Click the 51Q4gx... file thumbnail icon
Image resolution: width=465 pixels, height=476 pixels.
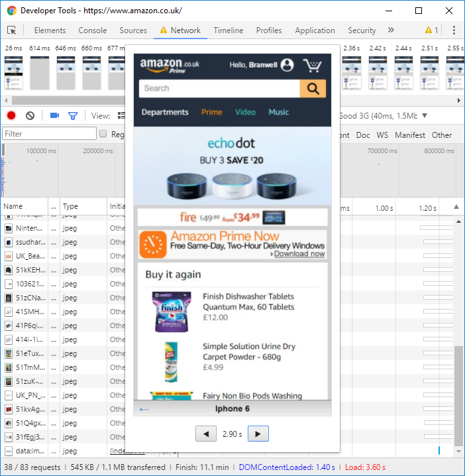[x=9, y=423]
